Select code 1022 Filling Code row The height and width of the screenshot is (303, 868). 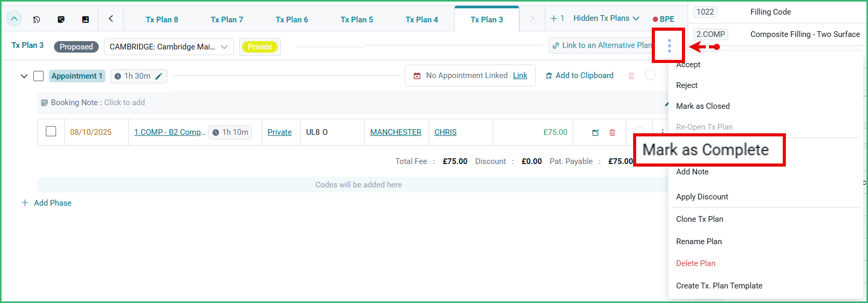click(777, 12)
